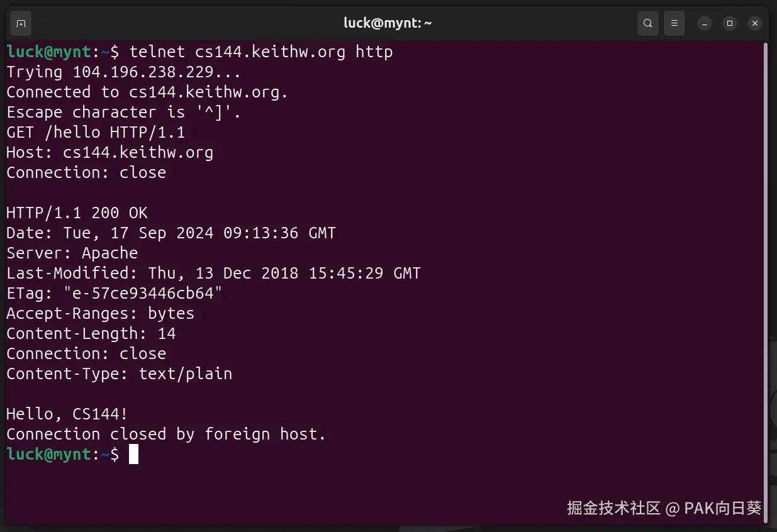Click Connection closed by foreign host text

click(166, 434)
